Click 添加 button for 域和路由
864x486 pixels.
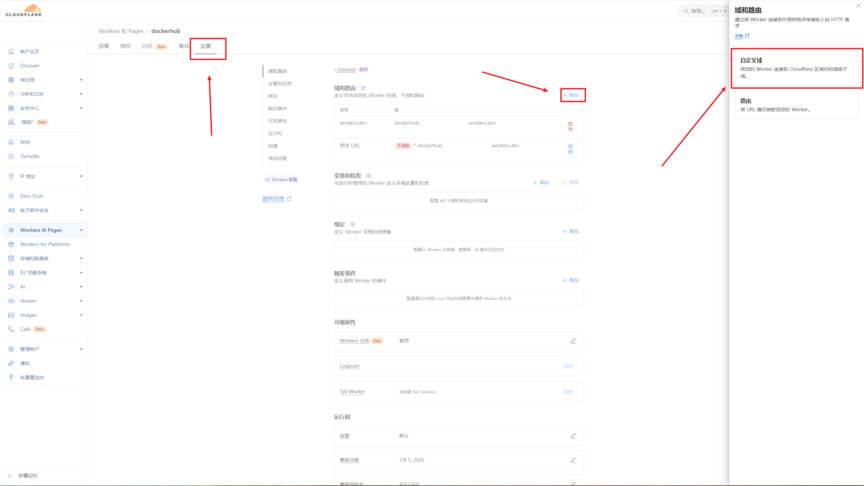coord(571,95)
